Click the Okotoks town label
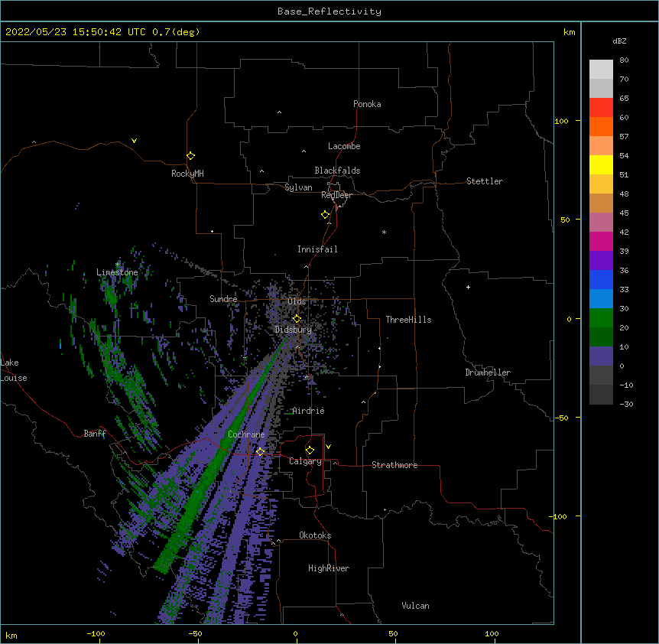The width and height of the screenshot is (659, 644). coord(315,535)
